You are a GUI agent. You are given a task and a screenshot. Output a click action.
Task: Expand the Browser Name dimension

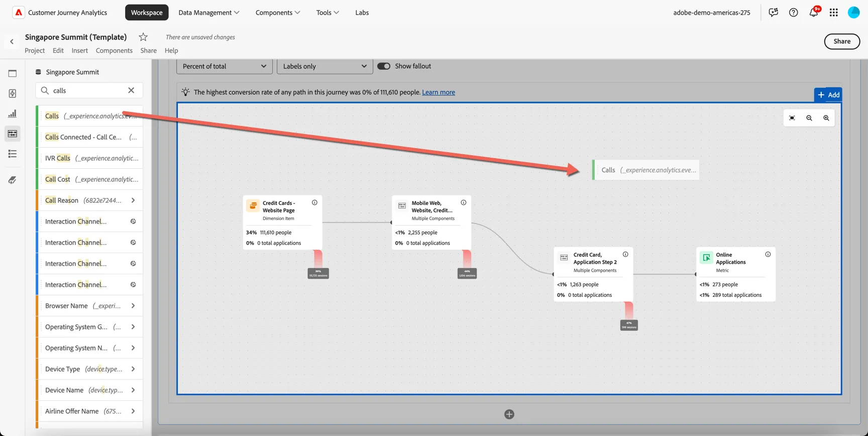click(133, 306)
